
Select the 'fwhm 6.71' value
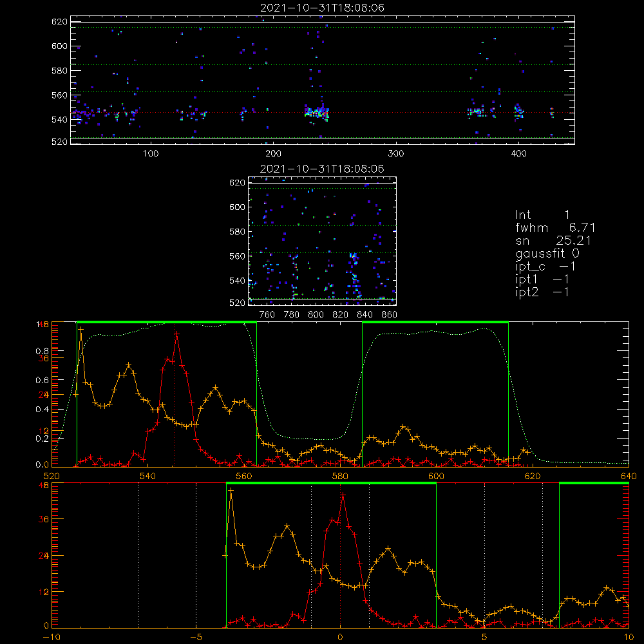(555, 227)
